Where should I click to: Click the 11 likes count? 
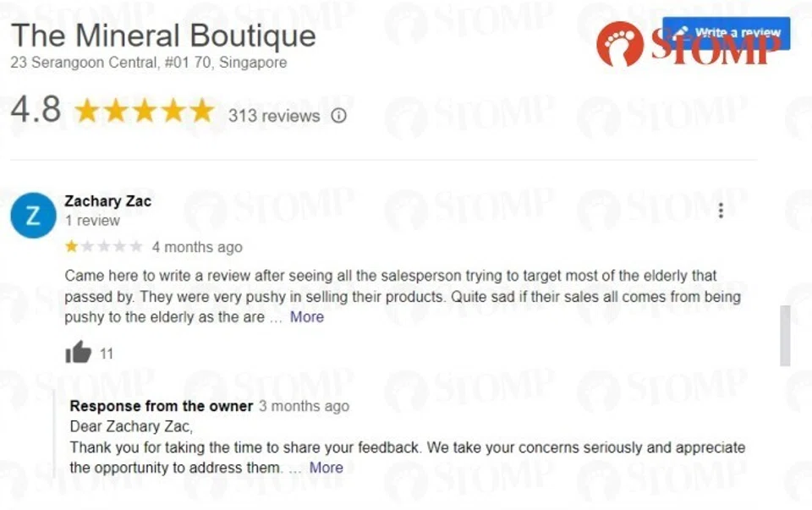pyautogui.click(x=107, y=354)
